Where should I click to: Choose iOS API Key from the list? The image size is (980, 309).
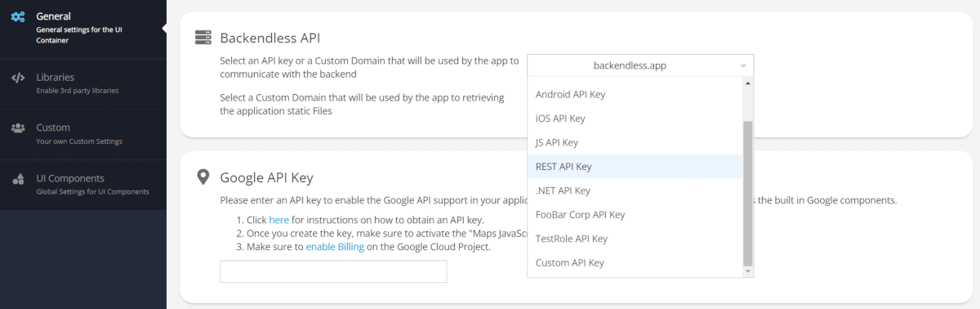point(635,119)
